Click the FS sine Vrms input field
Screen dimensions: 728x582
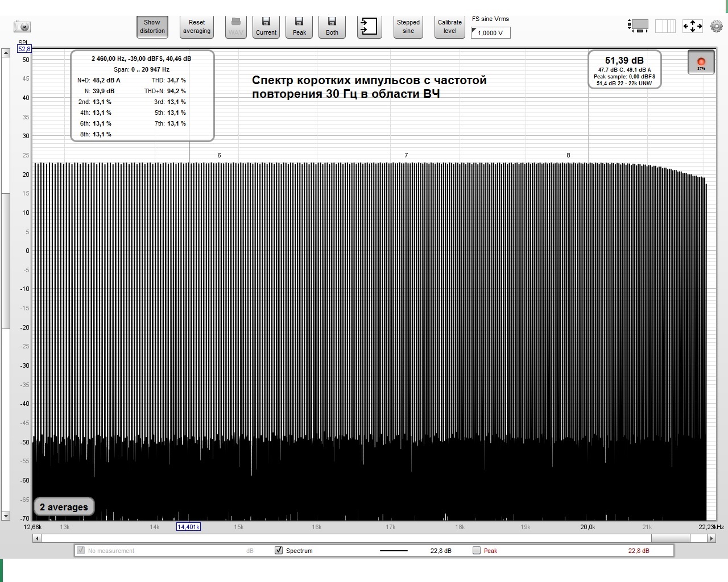point(491,33)
